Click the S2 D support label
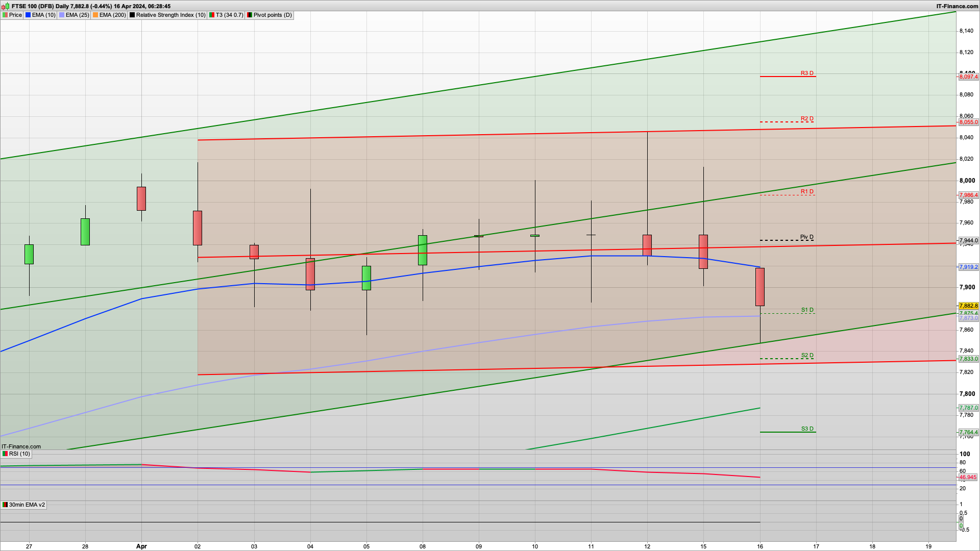 pyautogui.click(x=807, y=355)
